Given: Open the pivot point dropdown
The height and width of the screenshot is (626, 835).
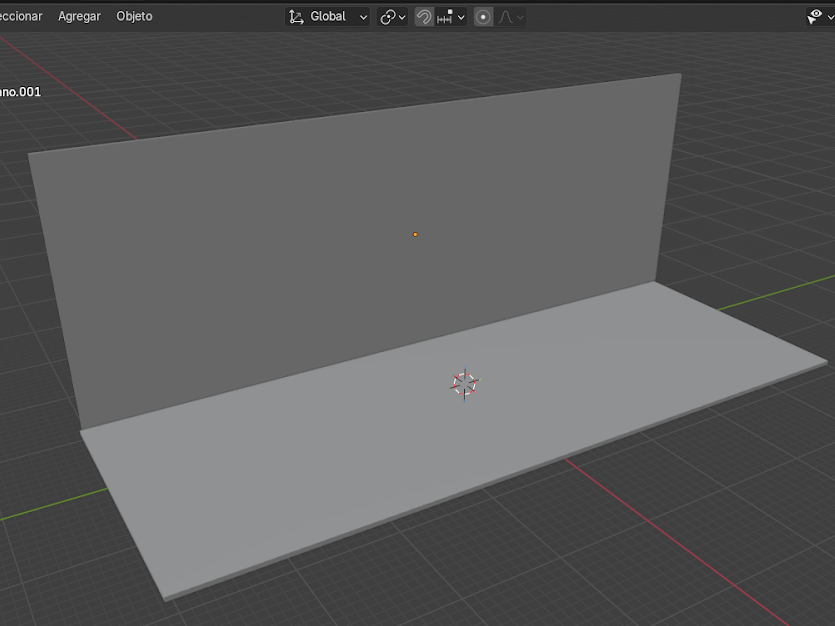Looking at the screenshot, I should (392, 17).
